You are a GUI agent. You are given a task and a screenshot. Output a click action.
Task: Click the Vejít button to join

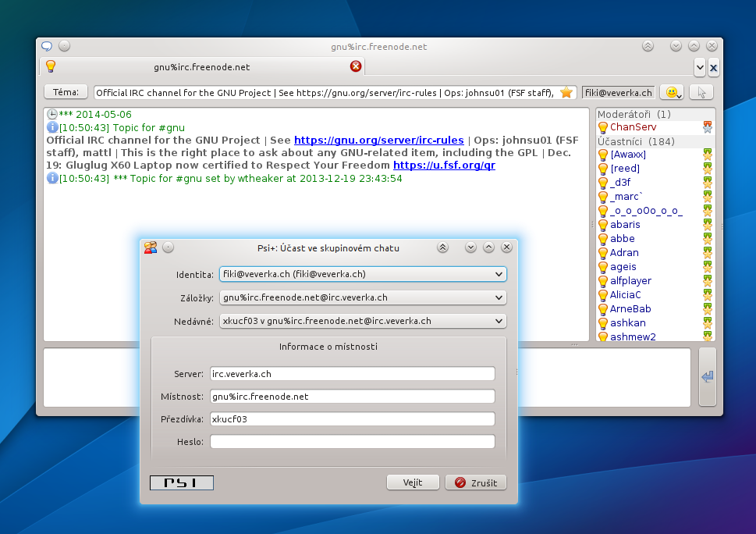point(413,482)
